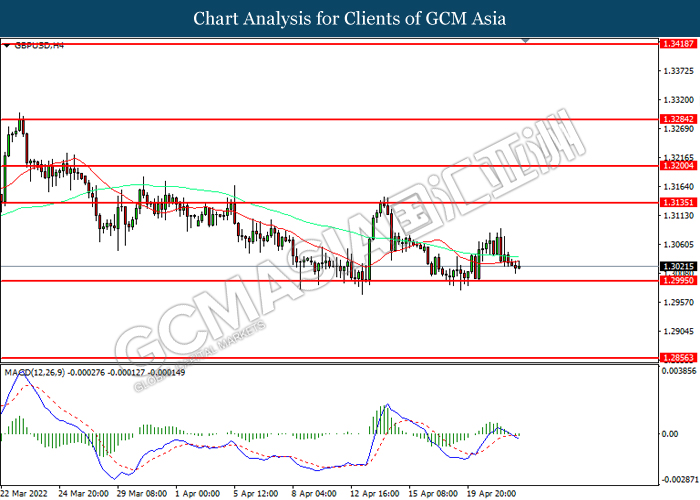Click the 1 Apr 00:00 time label

point(198,493)
